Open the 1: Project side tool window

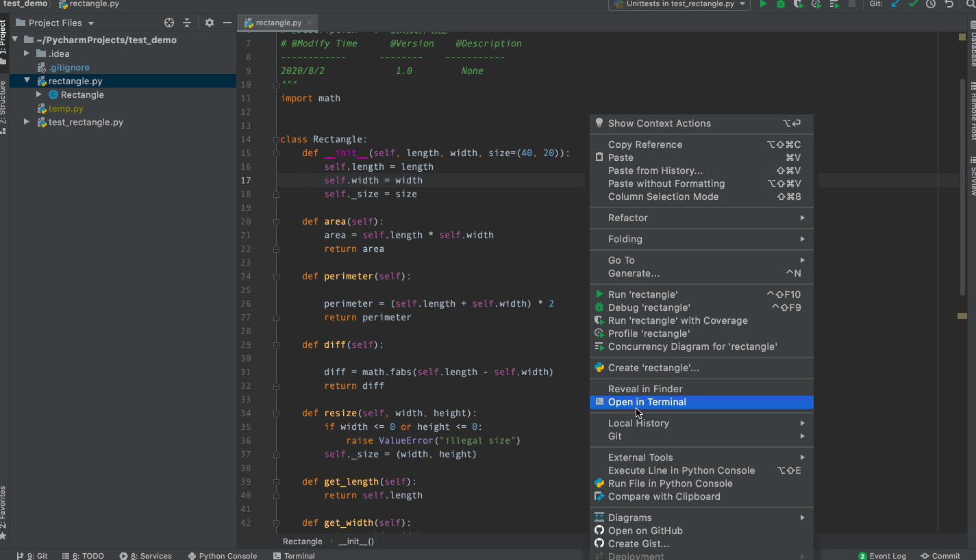[x=3, y=42]
